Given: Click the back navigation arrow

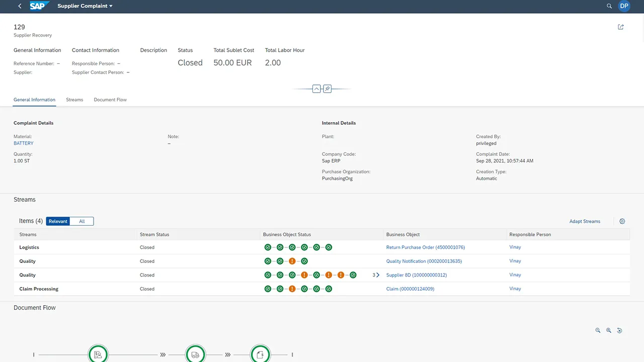Looking at the screenshot, I should click(x=20, y=6).
